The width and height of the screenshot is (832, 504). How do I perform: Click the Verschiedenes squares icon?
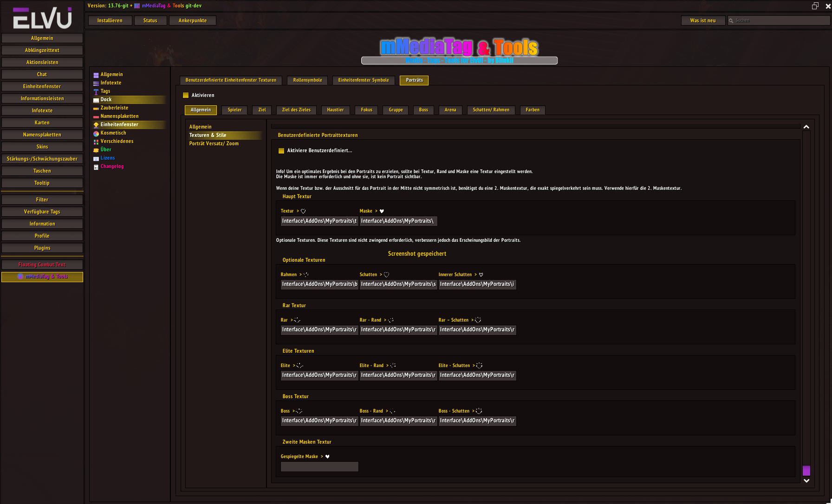(x=96, y=142)
